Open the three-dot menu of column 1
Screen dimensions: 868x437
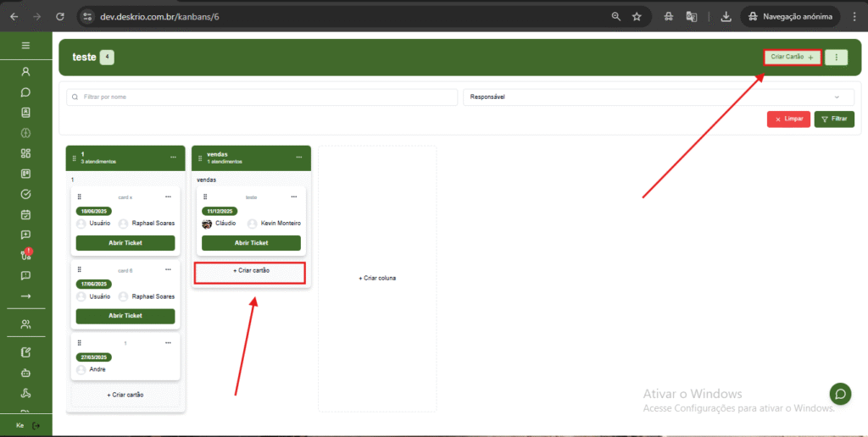click(173, 157)
